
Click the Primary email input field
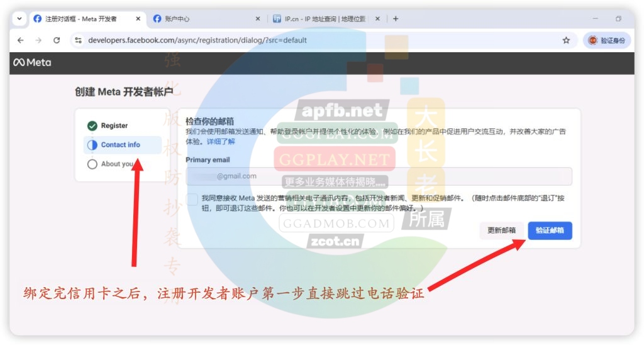[379, 176]
